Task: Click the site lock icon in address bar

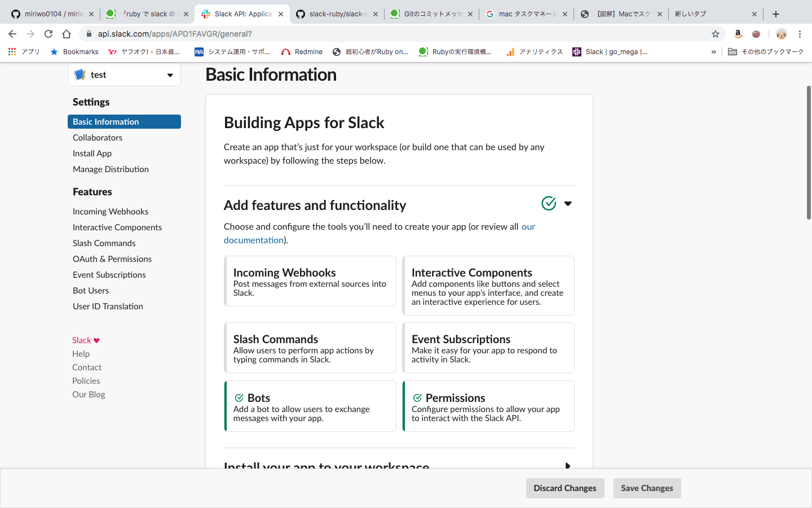Action: pyautogui.click(x=89, y=34)
